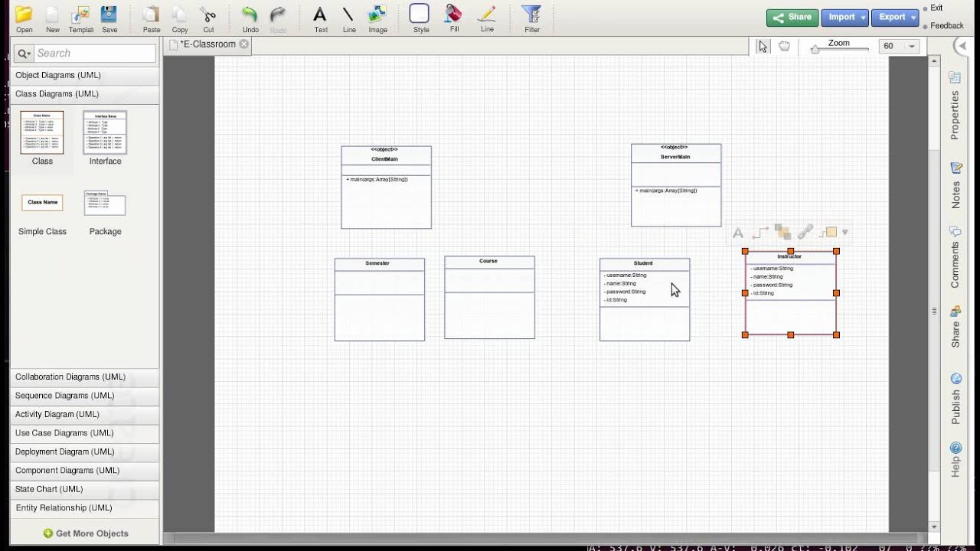Expand State Chart (UML) category

(x=85, y=489)
